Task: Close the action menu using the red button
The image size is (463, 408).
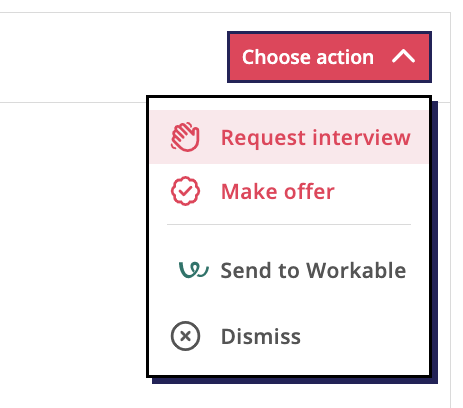Action: point(329,57)
